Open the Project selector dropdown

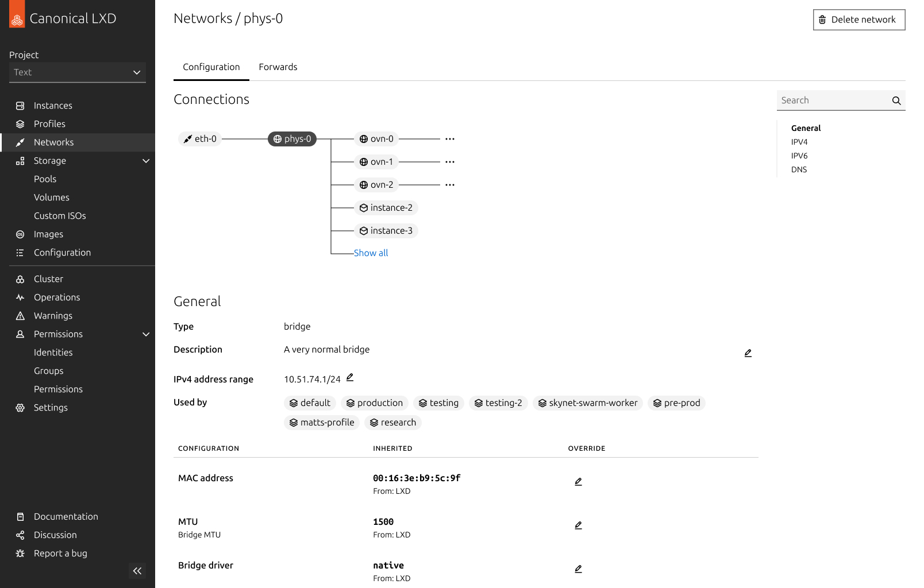coord(78,72)
